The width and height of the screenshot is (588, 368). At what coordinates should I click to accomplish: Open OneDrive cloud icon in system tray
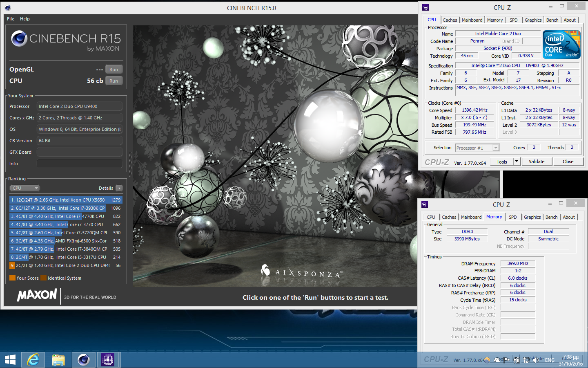pyautogui.click(x=497, y=360)
